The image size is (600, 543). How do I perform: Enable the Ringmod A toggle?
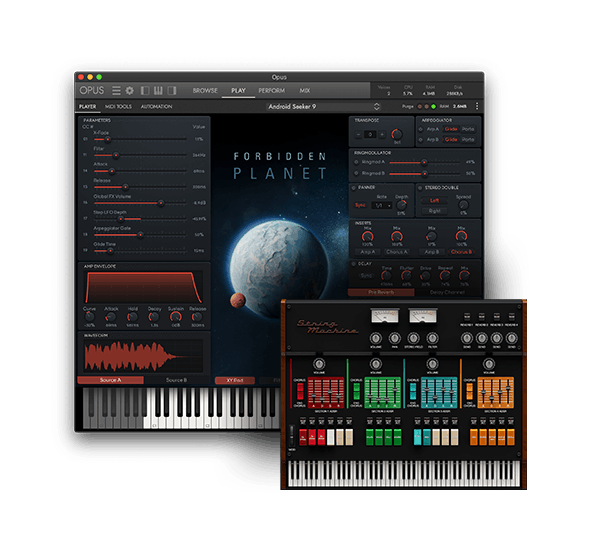[x=356, y=161]
